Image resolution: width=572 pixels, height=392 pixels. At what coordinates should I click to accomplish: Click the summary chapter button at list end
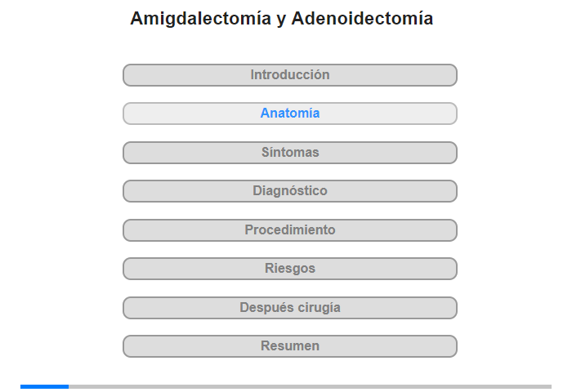[x=290, y=346]
